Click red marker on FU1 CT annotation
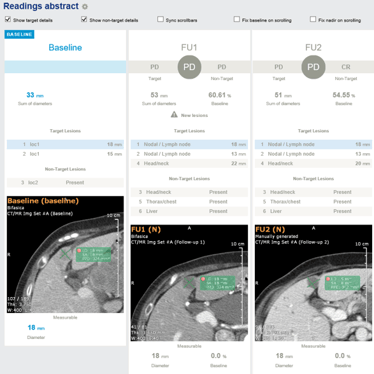Screen dimensions: 374x374 click(x=203, y=279)
